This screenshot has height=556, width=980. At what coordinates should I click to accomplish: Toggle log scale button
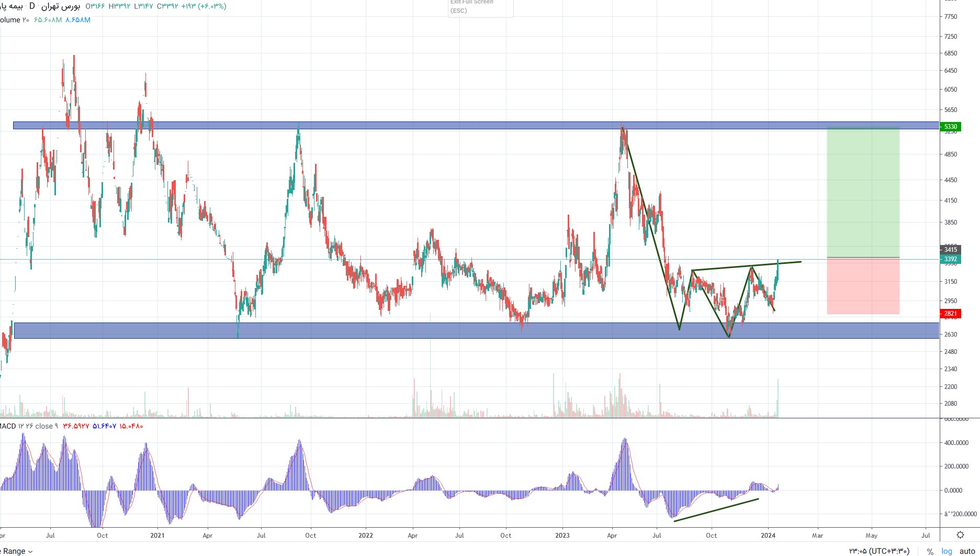coord(947,551)
